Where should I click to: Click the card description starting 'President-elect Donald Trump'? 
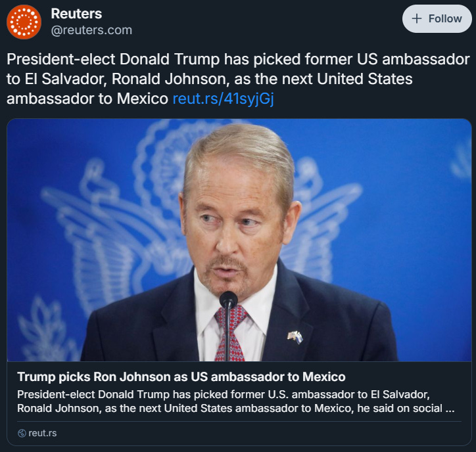point(236,401)
